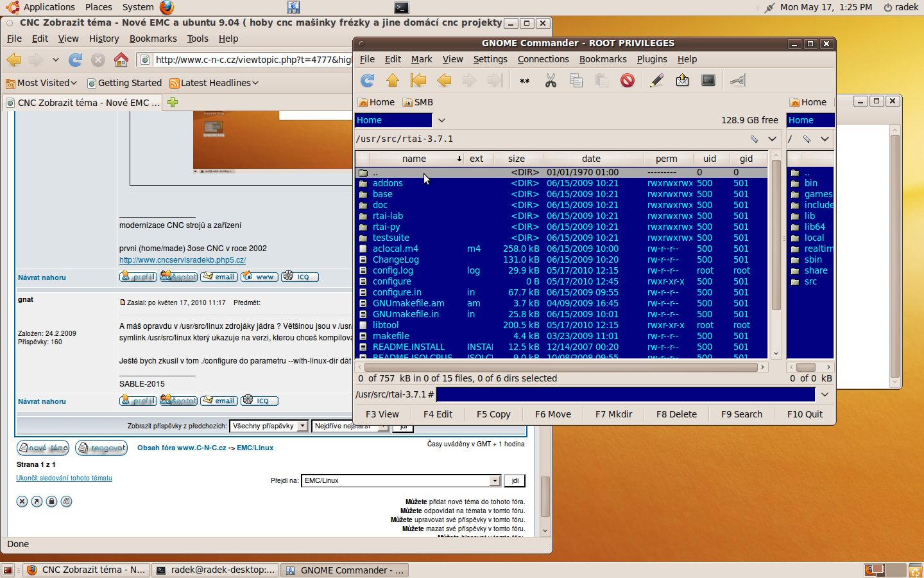Screen dimensions: 924x578
Task: Open the Plugins menu in GNOME Commander
Action: [651, 59]
